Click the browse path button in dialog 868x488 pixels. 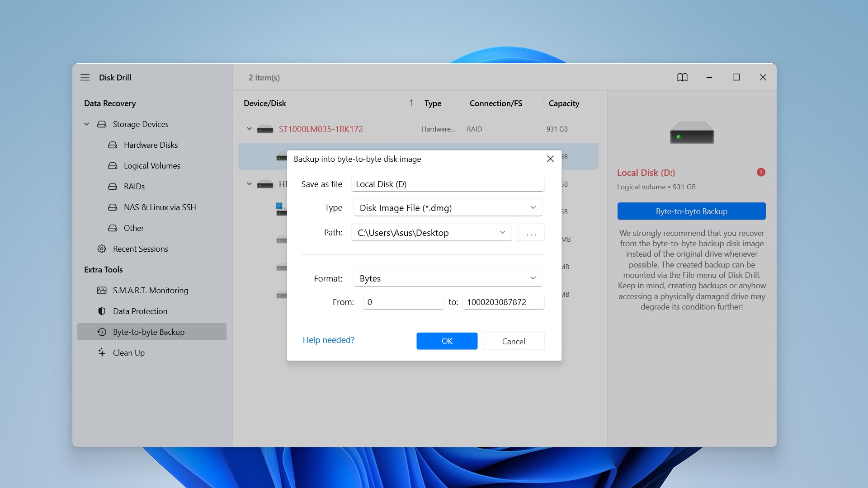click(x=531, y=232)
